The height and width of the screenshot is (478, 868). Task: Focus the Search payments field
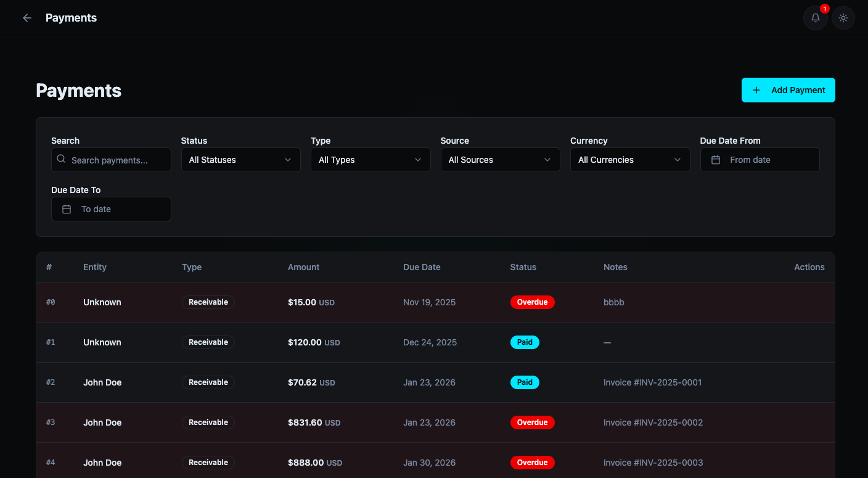pyautogui.click(x=111, y=160)
